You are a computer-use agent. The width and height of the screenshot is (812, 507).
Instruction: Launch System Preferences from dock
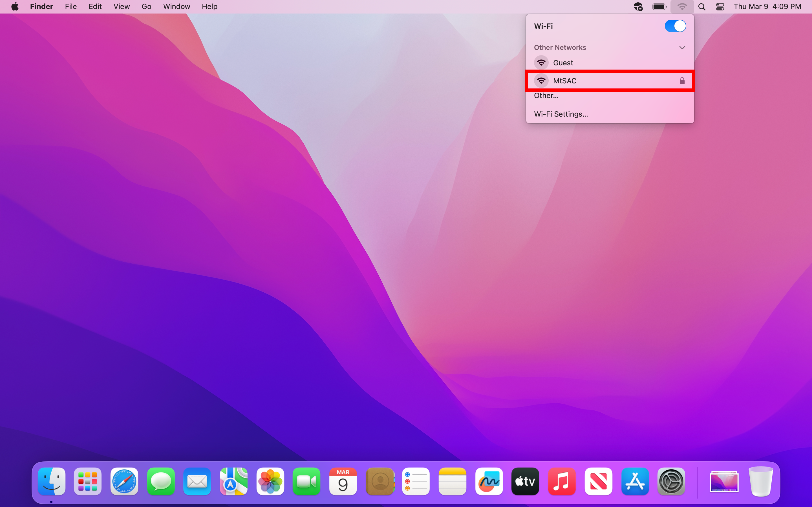pyautogui.click(x=671, y=481)
